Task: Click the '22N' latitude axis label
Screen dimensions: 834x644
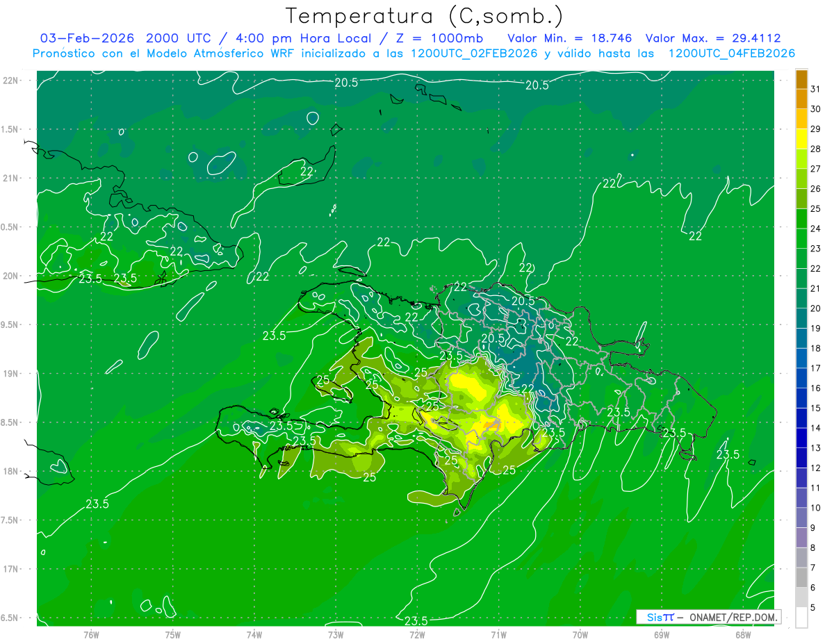Action: click(12, 81)
